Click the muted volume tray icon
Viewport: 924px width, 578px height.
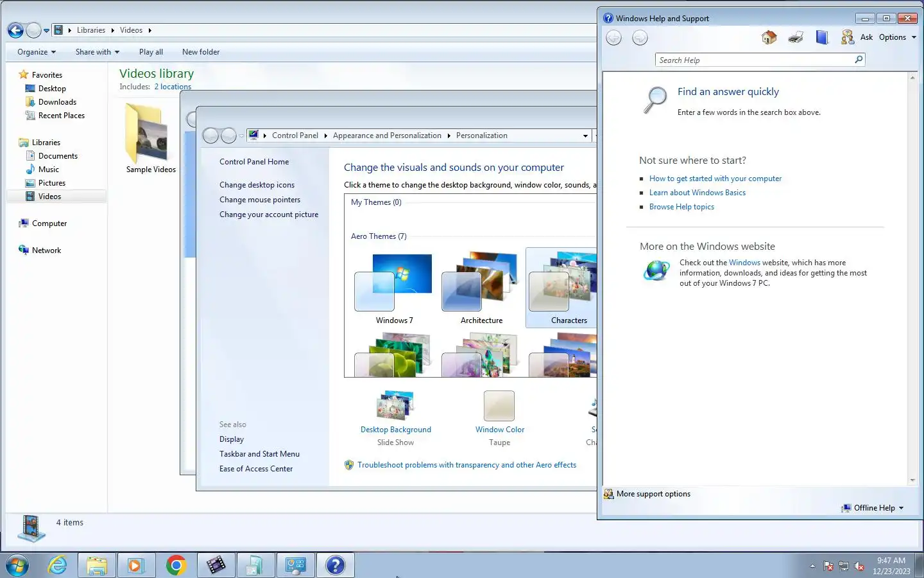[x=859, y=566]
